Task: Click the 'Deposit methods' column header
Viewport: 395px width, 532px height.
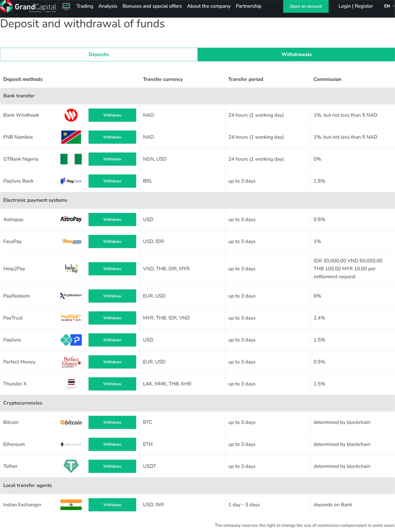Action: point(23,80)
